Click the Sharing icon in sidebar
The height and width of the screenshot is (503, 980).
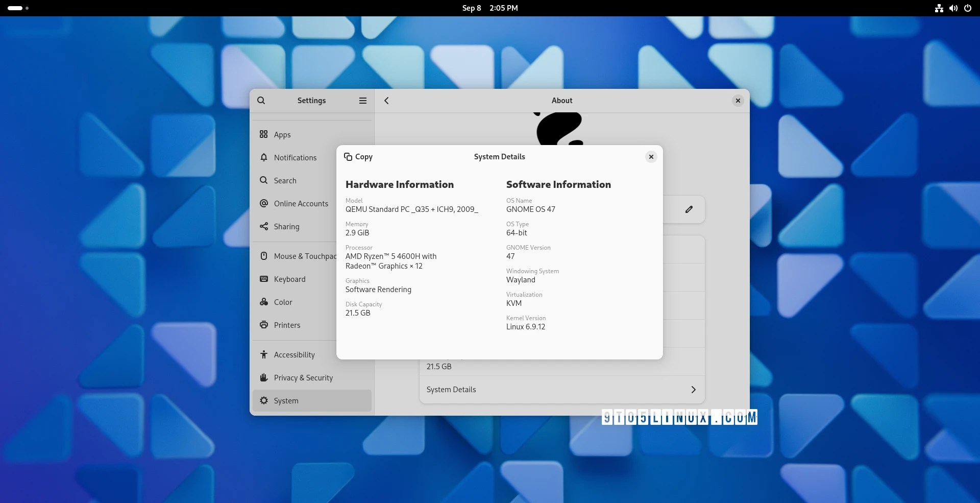point(263,226)
